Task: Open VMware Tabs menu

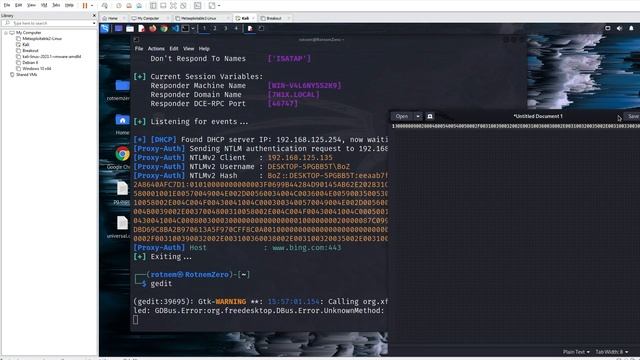Action: 56,5
